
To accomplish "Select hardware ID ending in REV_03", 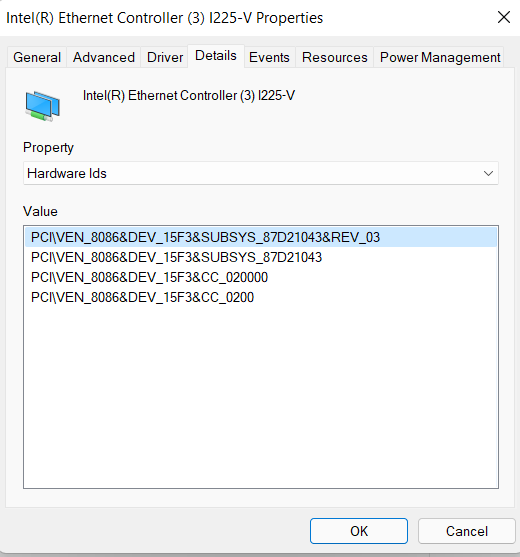I will [261, 237].
